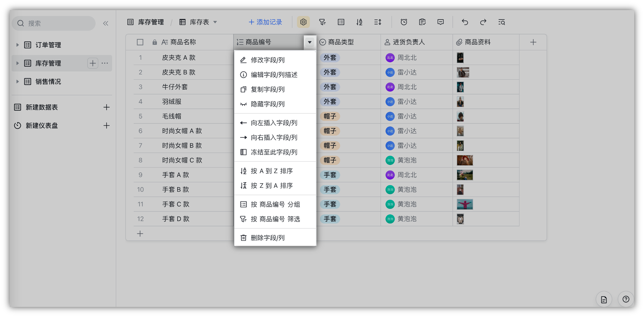The width and height of the screenshot is (644, 317).
Task: Select 按 A 到 Z 排序 option
Action: coord(272,171)
